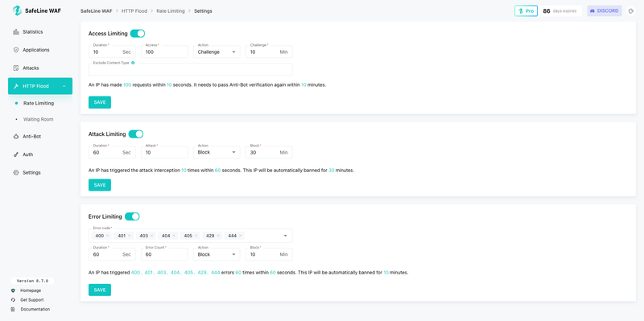Click the HTTP Flood breadcrumb link

click(x=134, y=11)
